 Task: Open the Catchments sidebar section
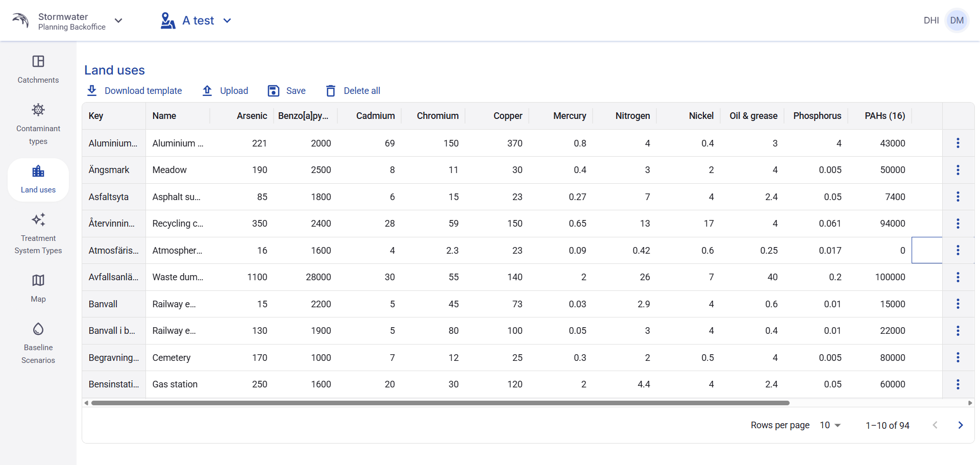[38, 70]
